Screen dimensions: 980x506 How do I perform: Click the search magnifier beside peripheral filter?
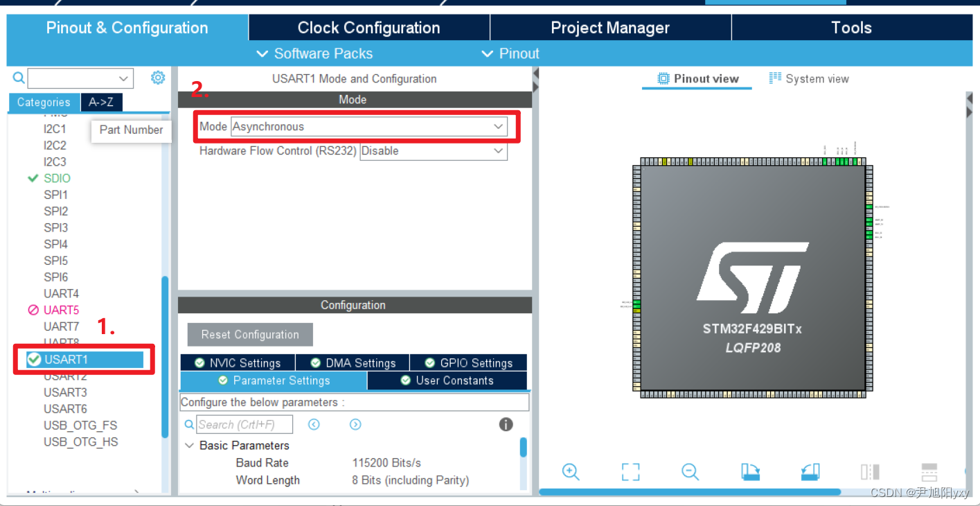19,78
